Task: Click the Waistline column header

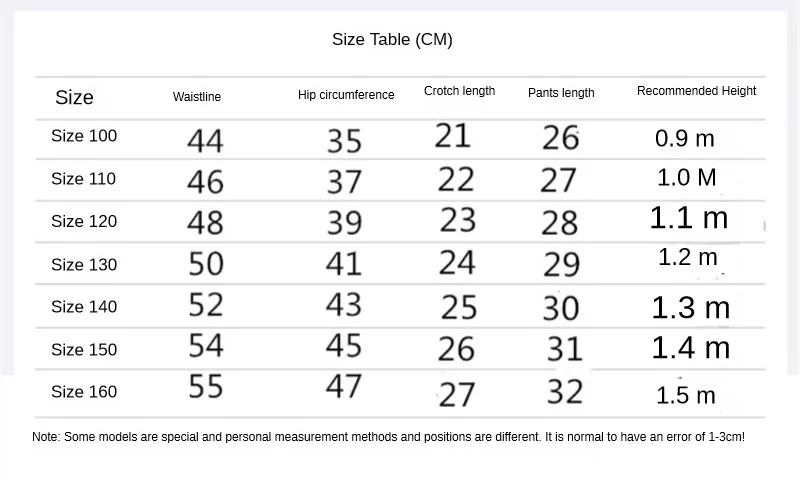Action: click(197, 97)
